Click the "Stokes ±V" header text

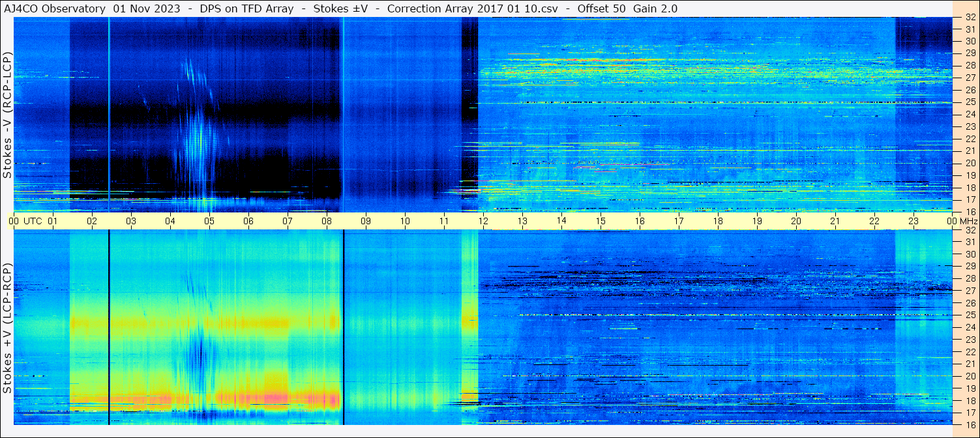pyautogui.click(x=341, y=8)
